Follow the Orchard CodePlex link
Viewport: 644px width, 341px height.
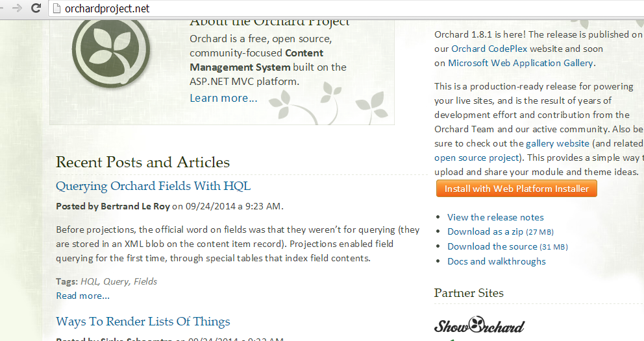pos(489,49)
